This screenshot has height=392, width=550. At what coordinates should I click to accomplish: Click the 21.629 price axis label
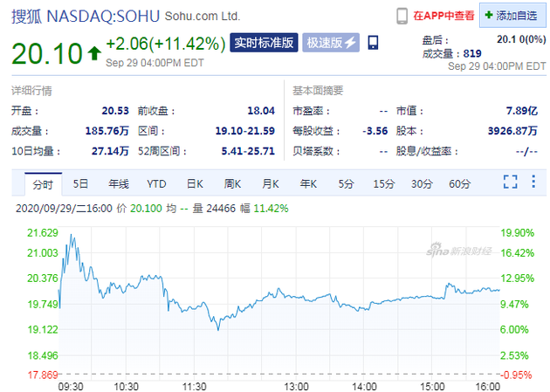coord(43,233)
